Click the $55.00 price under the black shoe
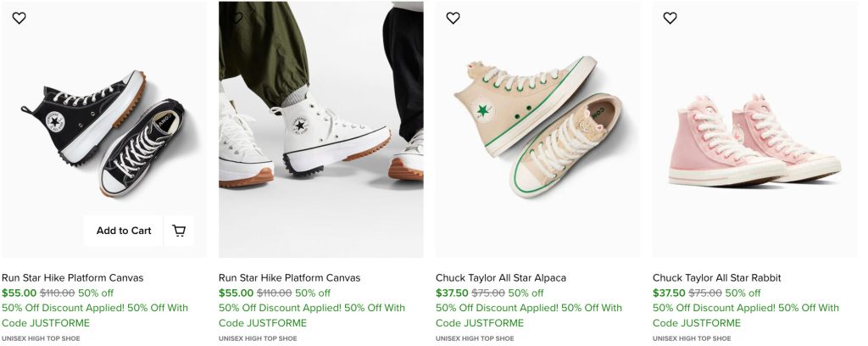The image size is (868, 346). pos(19,293)
